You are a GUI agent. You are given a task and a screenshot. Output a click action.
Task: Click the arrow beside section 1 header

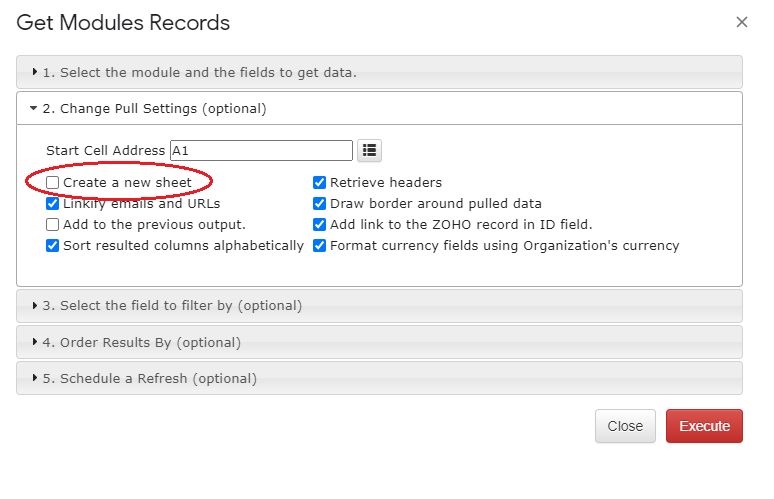pos(35,72)
